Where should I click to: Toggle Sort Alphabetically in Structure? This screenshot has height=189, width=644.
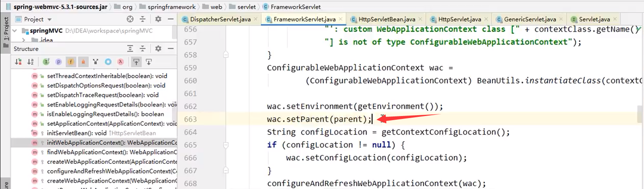pos(30,62)
